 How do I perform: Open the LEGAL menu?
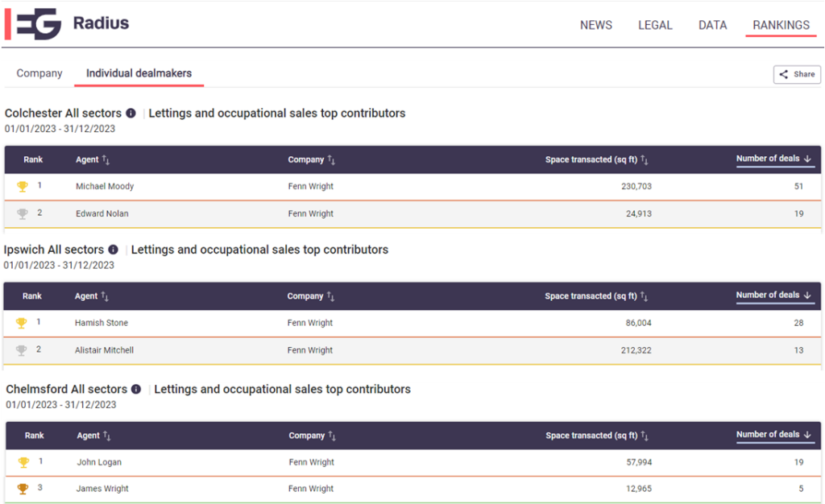point(655,25)
